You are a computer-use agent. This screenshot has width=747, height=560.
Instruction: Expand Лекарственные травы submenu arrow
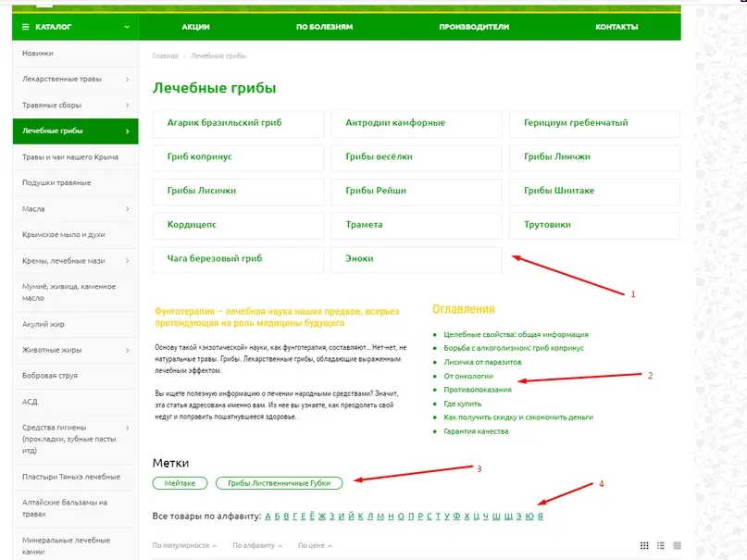click(128, 80)
